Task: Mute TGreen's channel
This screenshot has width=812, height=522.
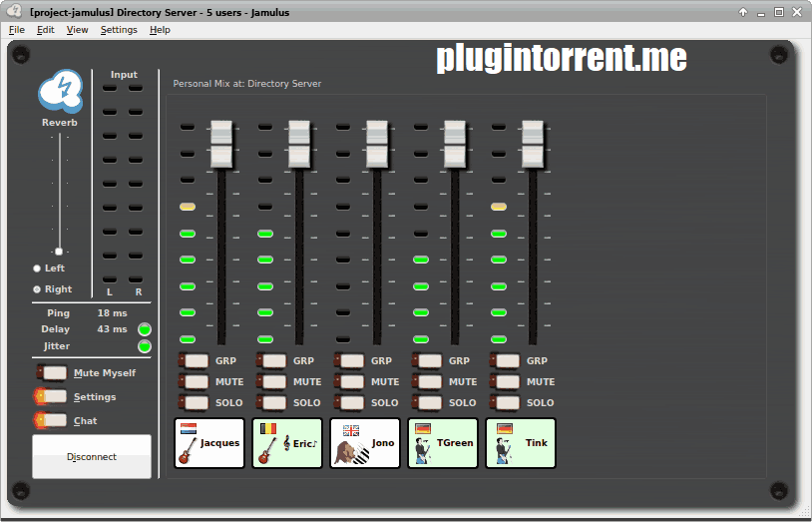Action: pos(427,381)
